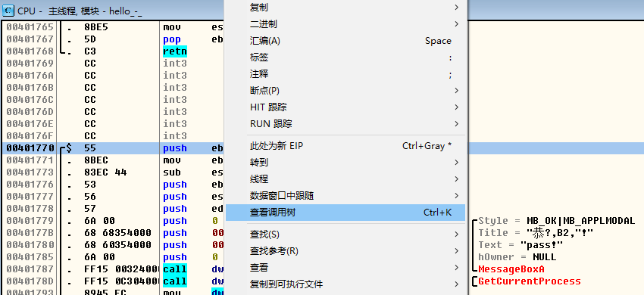
Task: Select 此处为新 EIP entry
Action: pyautogui.click(x=345, y=146)
